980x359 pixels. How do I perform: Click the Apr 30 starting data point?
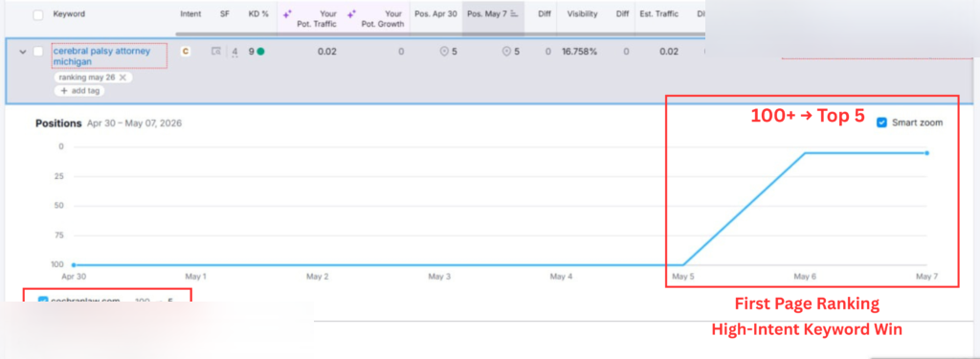pos(74,265)
